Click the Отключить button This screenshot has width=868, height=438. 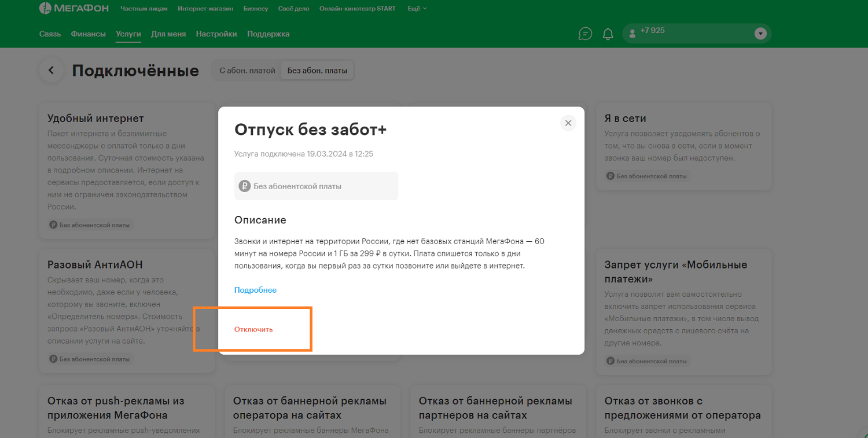coord(253,329)
